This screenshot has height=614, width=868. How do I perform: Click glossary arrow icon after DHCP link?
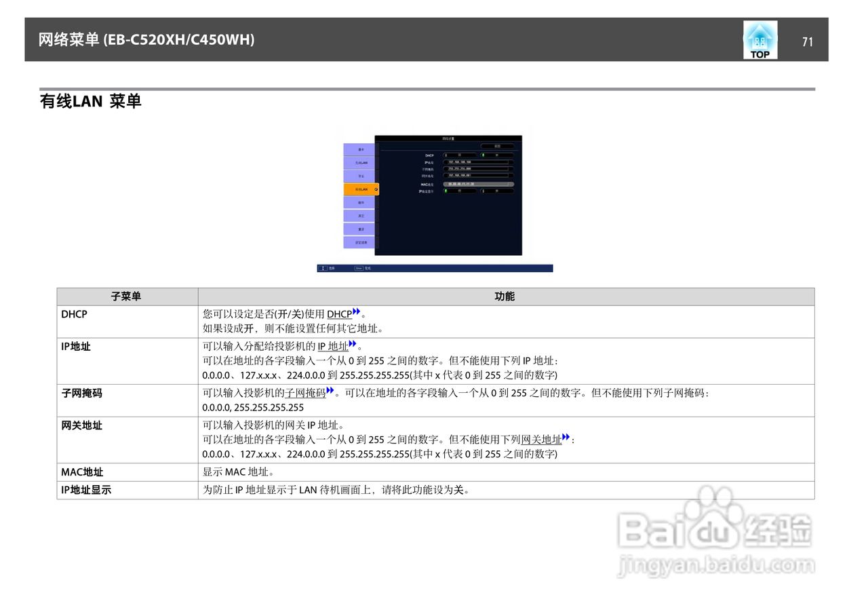[356, 312]
